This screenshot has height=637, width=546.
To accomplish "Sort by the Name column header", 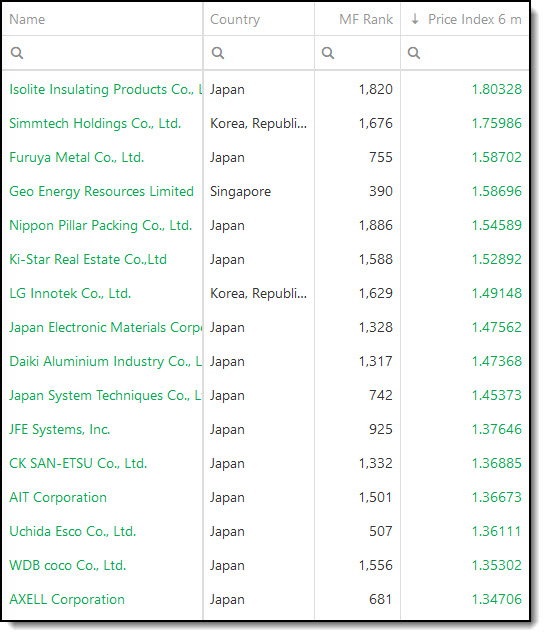I will click(x=27, y=19).
